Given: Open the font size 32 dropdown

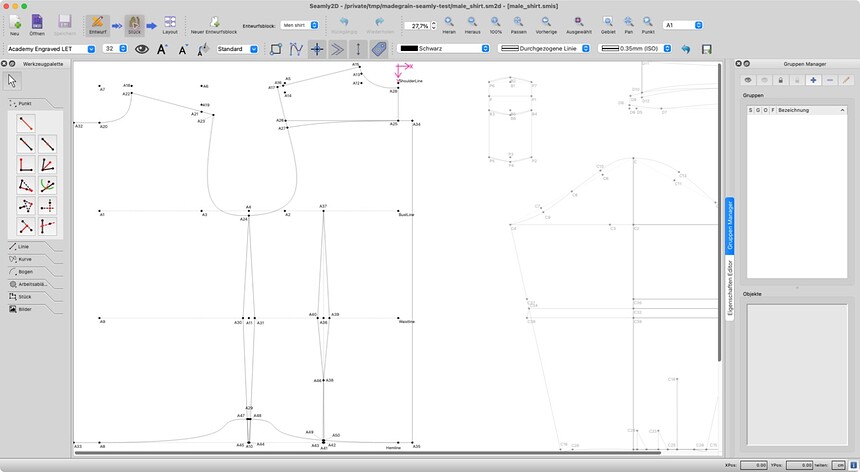Looking at the screenshot, I should pyautogui.click(x=115, y=49).
